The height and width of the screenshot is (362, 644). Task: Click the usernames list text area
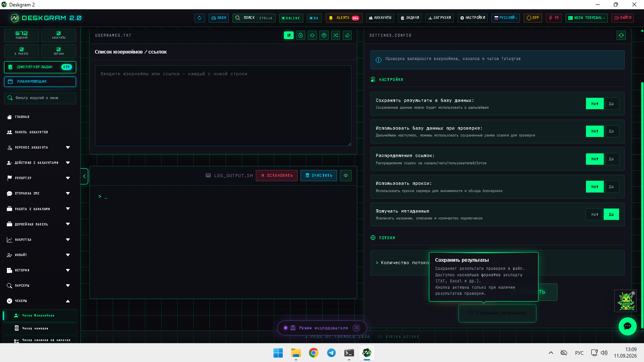223,105
